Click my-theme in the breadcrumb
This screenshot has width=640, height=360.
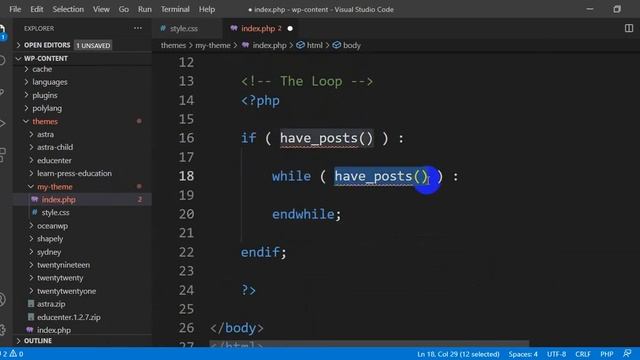pos(213,45)
